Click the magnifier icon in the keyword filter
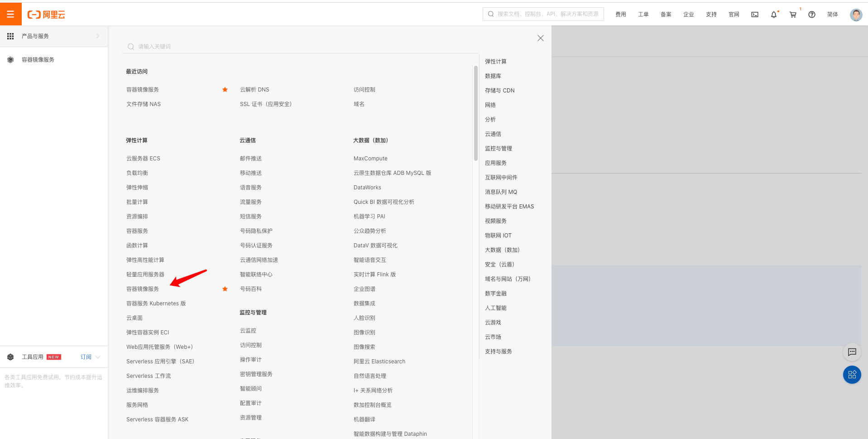This screenshot has width=868, height=439. pos(131,47)
